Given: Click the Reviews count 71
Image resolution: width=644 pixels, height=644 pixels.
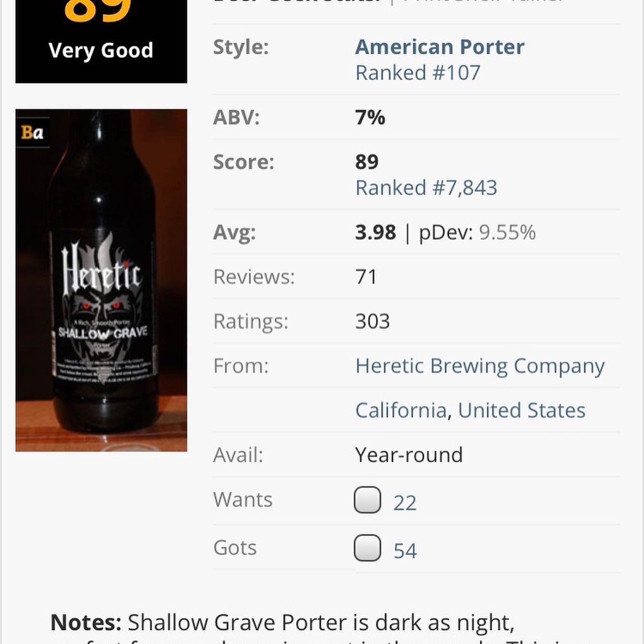Looking at the screenshot, I should (366, 277).
